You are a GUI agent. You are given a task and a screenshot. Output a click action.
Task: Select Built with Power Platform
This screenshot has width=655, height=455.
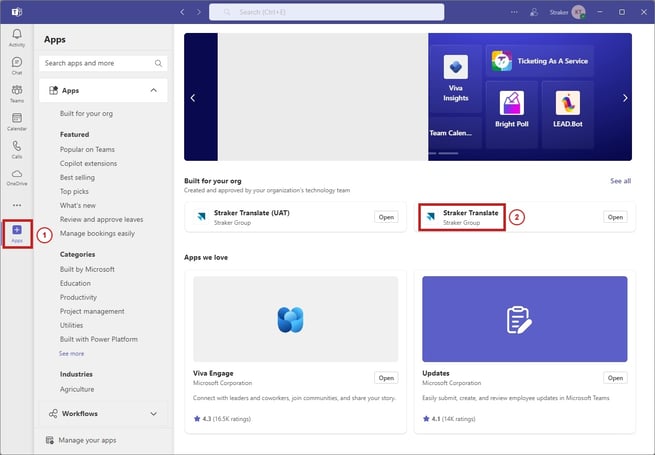pyautogui.click(x=99, y=339)
